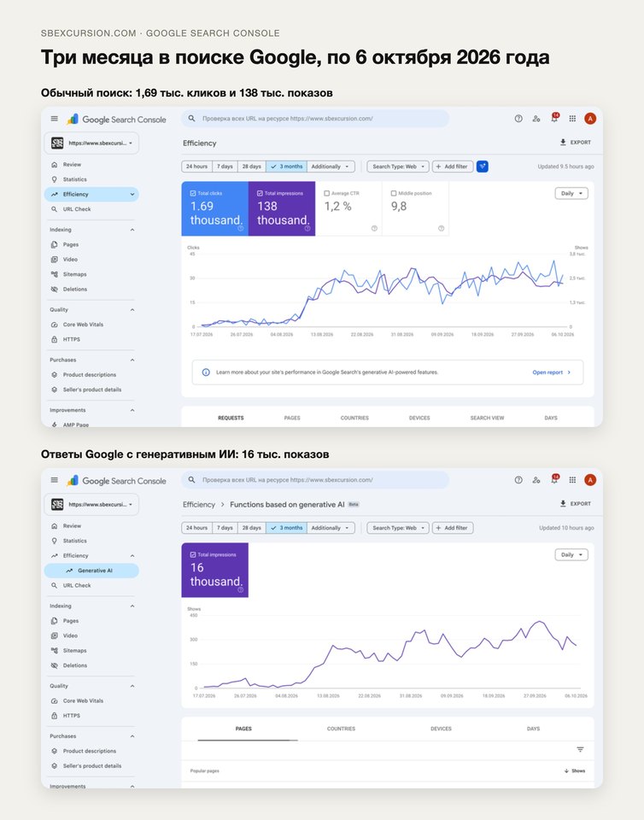Sort by Shows column header
Image resolution: width=644 pixels, height=820 pixels.
click(x=575, y=770)
